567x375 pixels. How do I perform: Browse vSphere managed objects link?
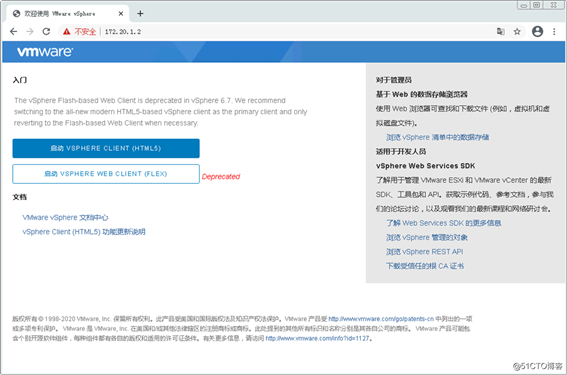pos(427,238)
